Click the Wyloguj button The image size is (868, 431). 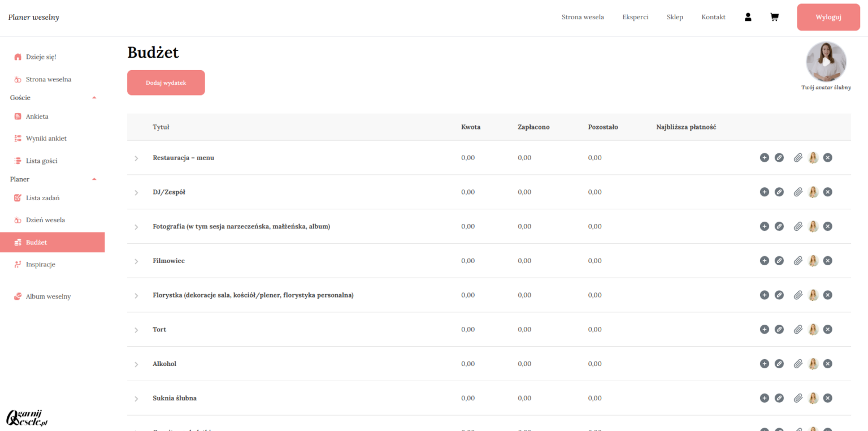[x=828, y=17]
